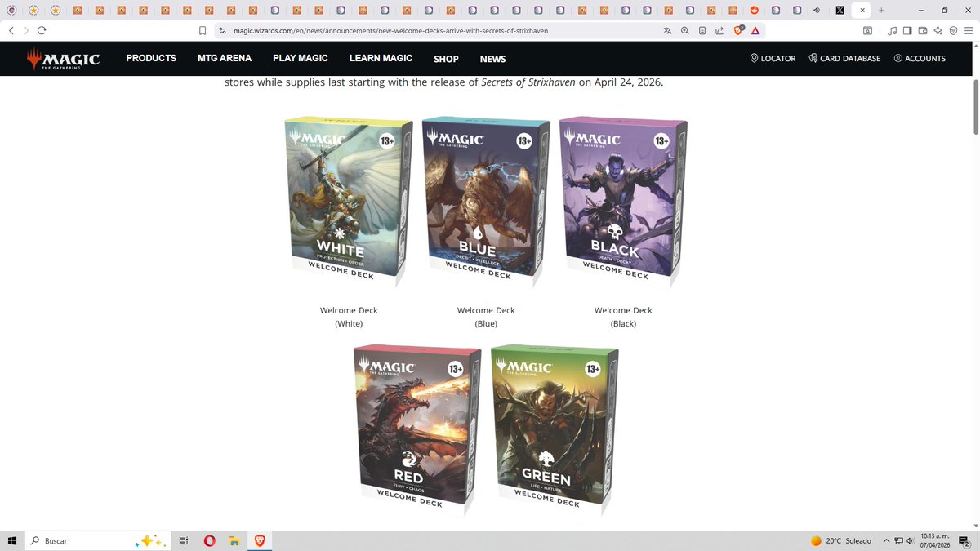Click the Brave icon in the taskbar

[x=260, y=540]
